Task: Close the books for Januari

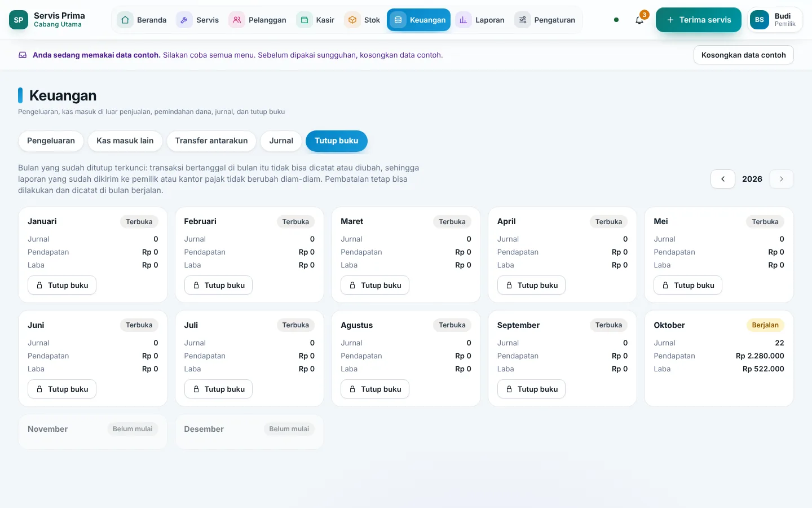Action: click(x=62, y=285)
